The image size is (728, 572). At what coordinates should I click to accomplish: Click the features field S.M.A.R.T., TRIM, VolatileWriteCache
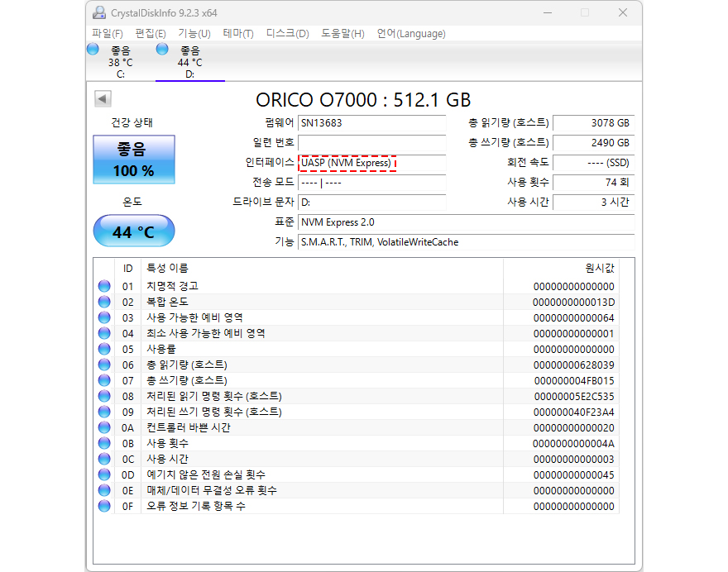[466, 242]
